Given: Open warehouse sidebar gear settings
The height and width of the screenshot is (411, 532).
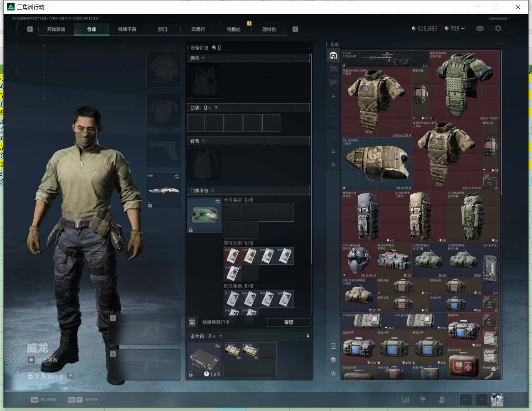Looking at the screenshot, I should pos(333,164).
